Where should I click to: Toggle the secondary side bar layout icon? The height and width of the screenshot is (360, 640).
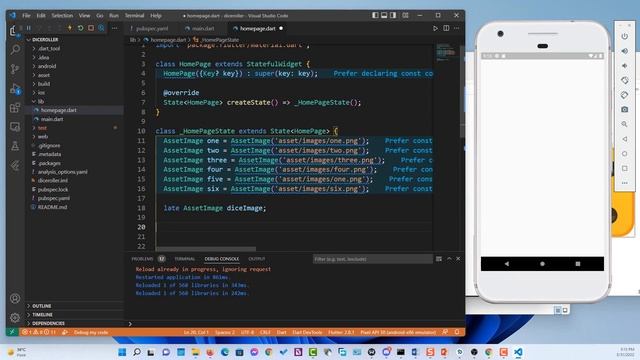(393, 16)
